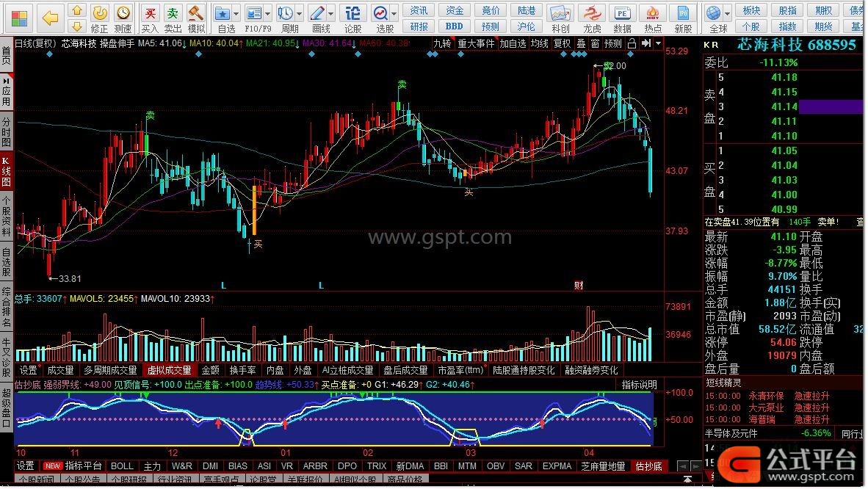This screenshot has width=868, height=489.
Task: Click the green 卖出 sell icon
Action: tap(173, 18)
